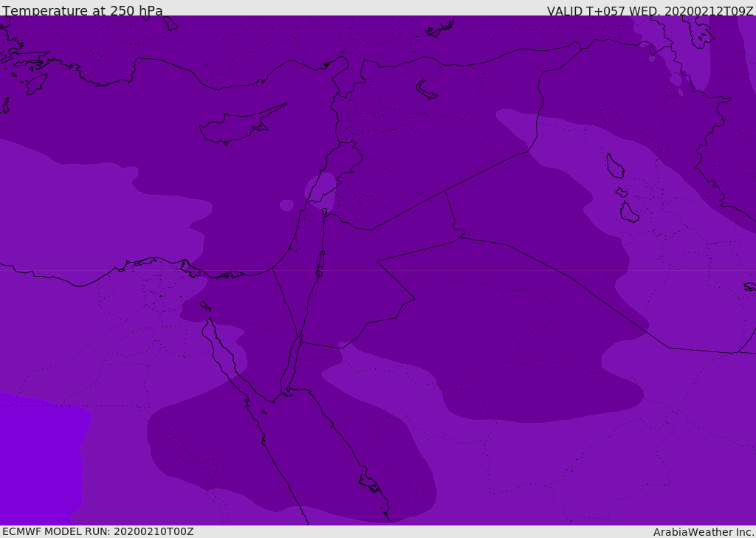Click the 'VALID T+057 WED. 20200212T09Z' timestamp

coord(650,10)
